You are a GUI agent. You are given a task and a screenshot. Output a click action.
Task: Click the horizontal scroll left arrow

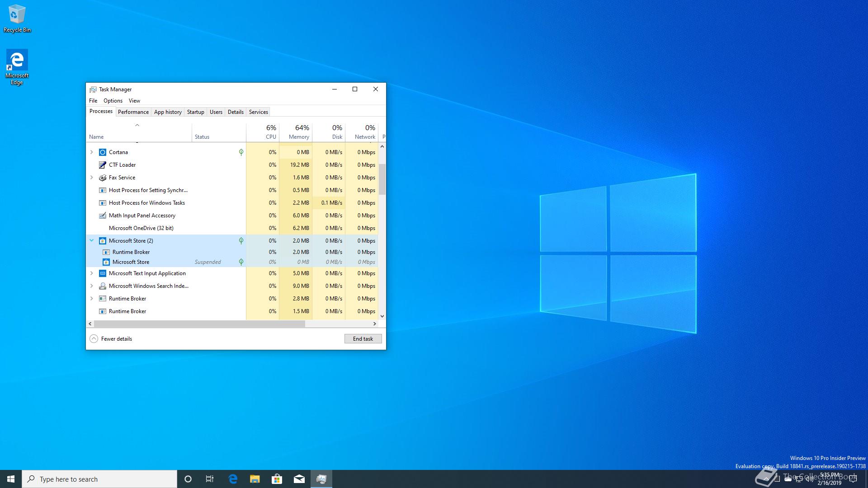90,324
